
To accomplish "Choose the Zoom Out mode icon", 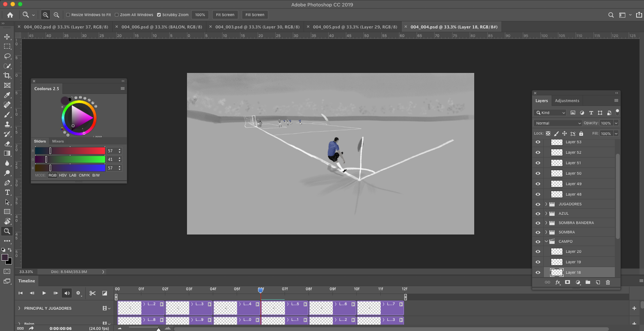I will point(56,15).
